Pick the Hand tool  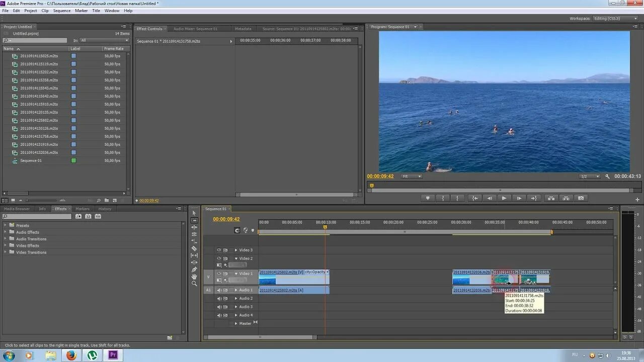click(x=194, y=277)
